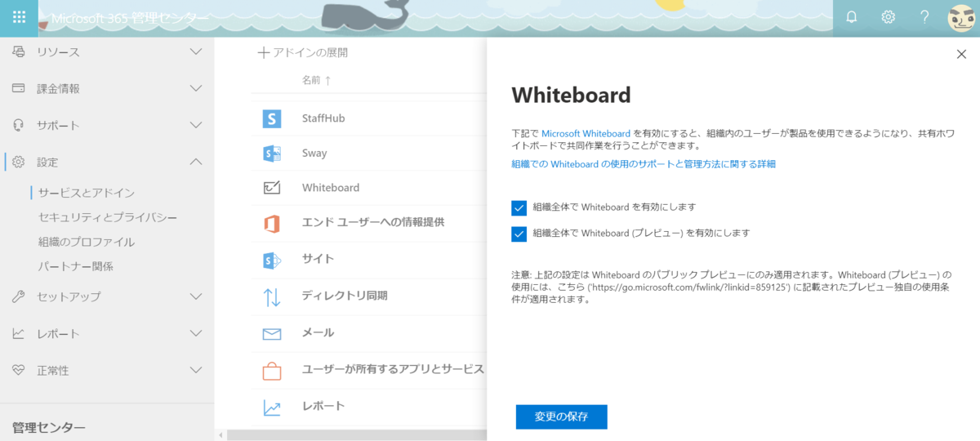The height and width of the screenshot is (441, 980).
Task: Expand the 正常性 section chevron
Action: point(196,370)
